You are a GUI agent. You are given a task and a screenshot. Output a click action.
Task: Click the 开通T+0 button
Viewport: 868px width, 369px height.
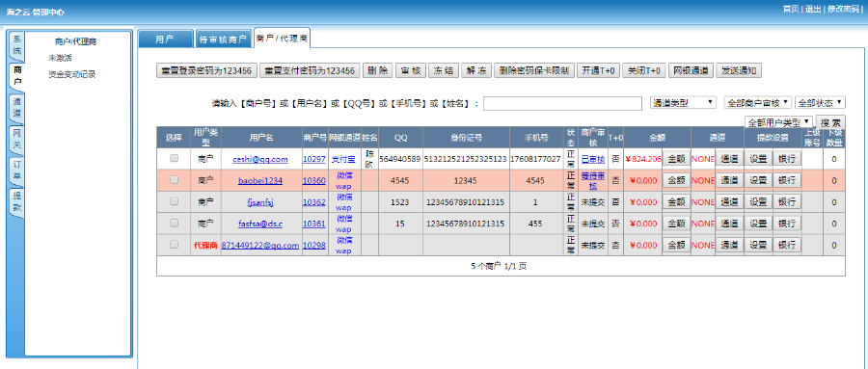[x=598, y=70]
